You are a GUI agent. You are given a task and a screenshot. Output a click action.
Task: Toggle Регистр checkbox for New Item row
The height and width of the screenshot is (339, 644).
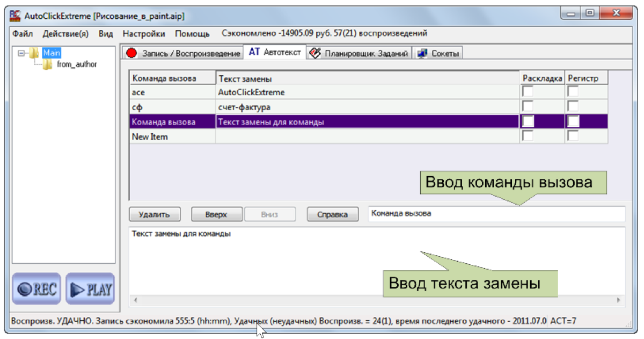click(573, 136)
